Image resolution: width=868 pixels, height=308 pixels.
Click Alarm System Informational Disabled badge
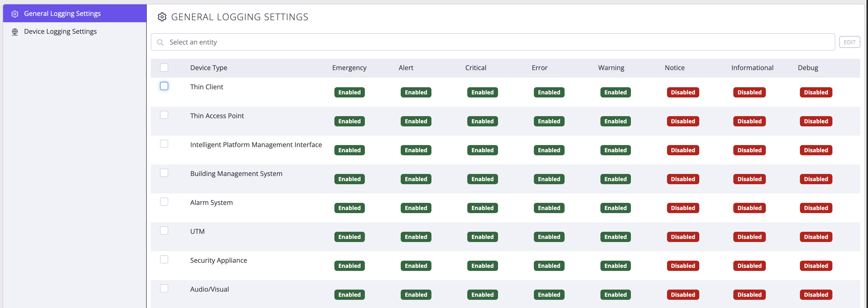coord(749,208)
